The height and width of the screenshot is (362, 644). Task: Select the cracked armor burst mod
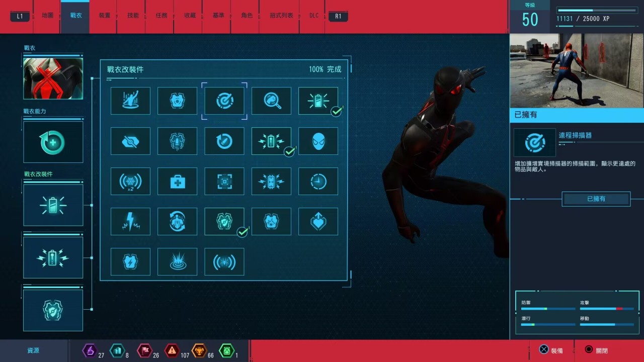click(x=271, y=221)
